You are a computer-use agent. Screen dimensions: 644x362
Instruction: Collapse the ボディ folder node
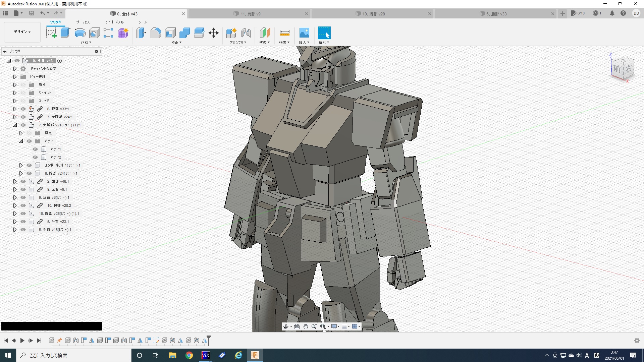(x=21, y=141)
